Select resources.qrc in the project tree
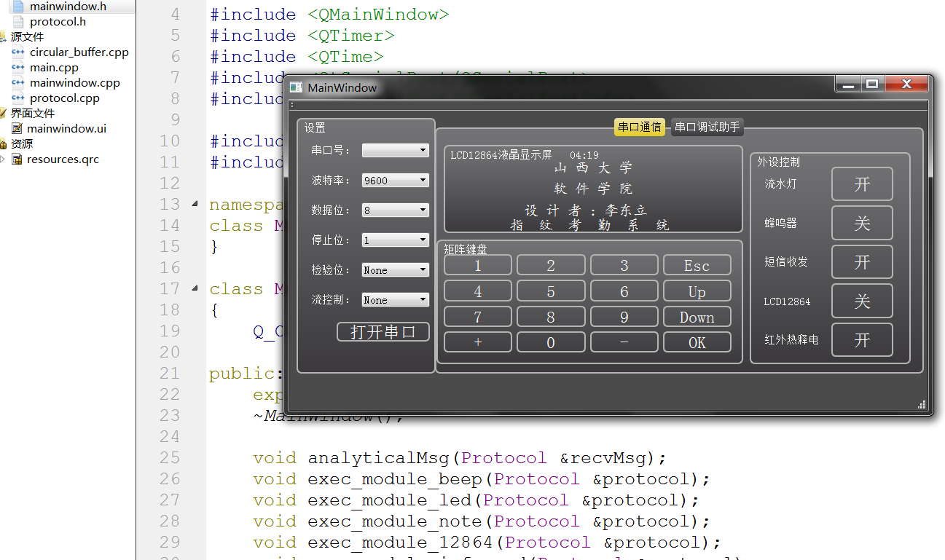 tap(63, 159)
